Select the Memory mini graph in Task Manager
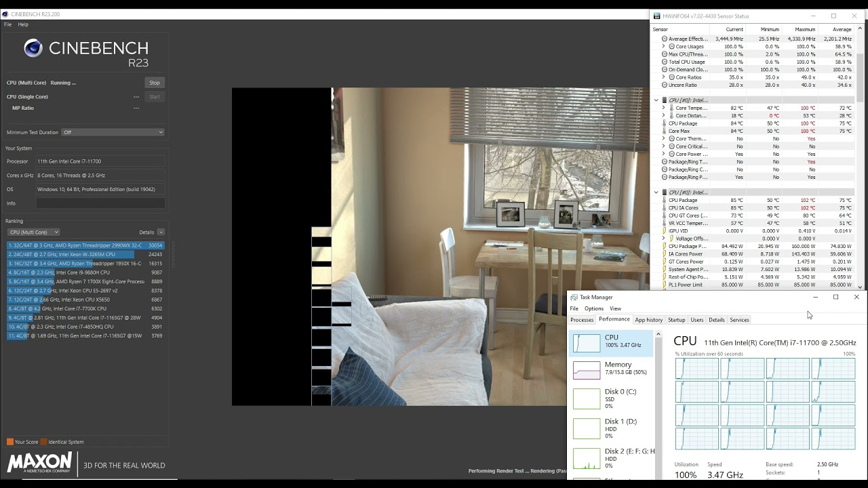 (x=587, y=370)
